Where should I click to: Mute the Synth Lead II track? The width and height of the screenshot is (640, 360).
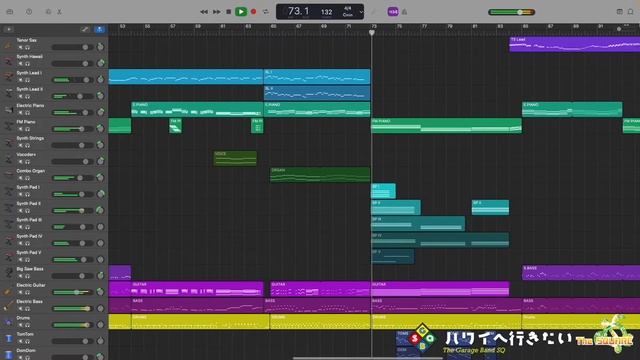(20, 96)
